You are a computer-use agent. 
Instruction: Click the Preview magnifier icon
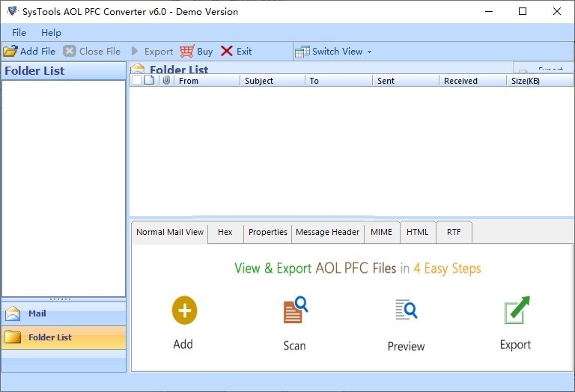pos(406,310)
